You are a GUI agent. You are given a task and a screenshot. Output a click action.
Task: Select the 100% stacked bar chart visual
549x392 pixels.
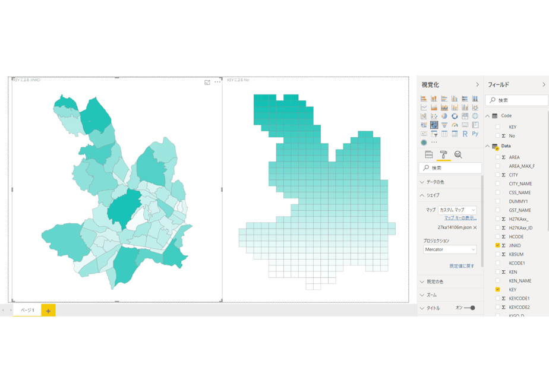(465, 99)
